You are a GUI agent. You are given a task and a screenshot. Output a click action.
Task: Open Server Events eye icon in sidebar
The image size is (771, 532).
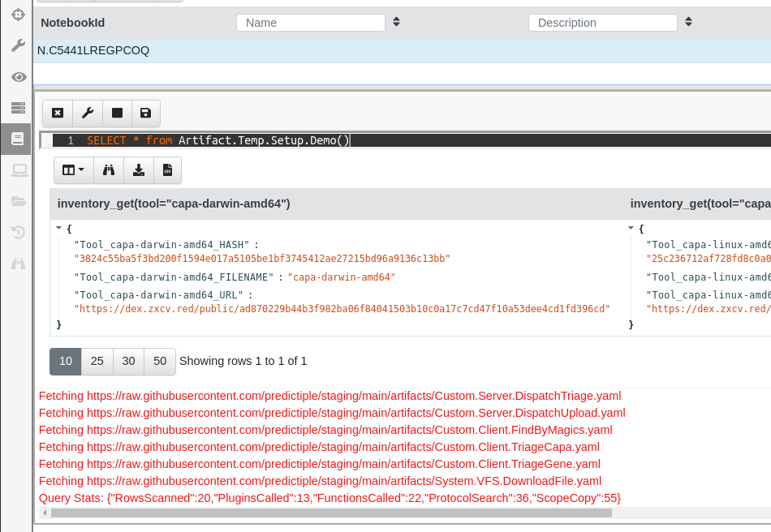coord(18,77)
